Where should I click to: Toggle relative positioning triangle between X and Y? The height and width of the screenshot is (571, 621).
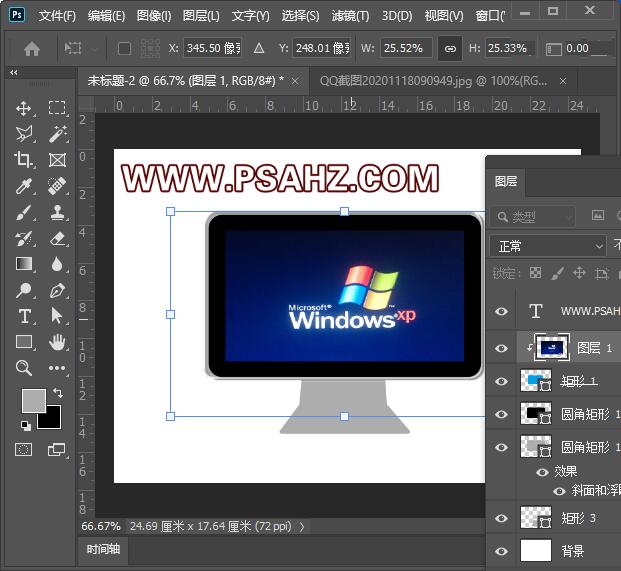[x=259, y=48]
